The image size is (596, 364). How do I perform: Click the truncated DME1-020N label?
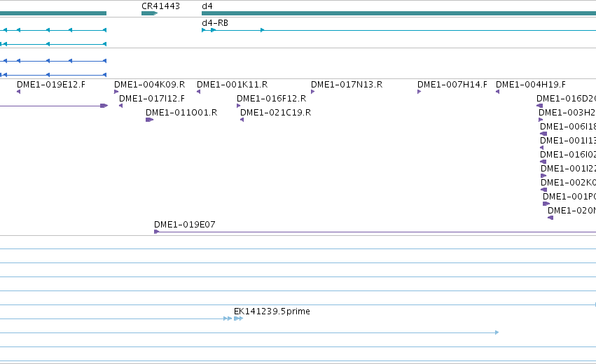[571, 211]
